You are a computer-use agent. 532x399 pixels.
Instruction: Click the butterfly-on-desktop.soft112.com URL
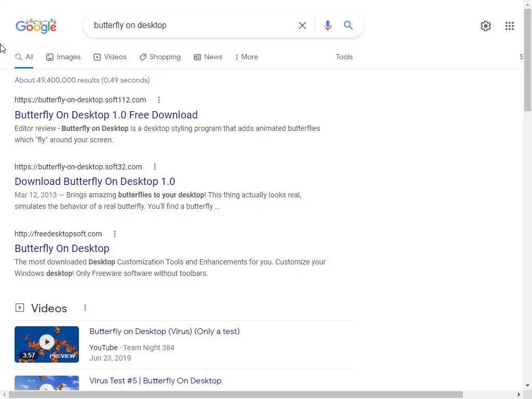(x=80, y=100)
